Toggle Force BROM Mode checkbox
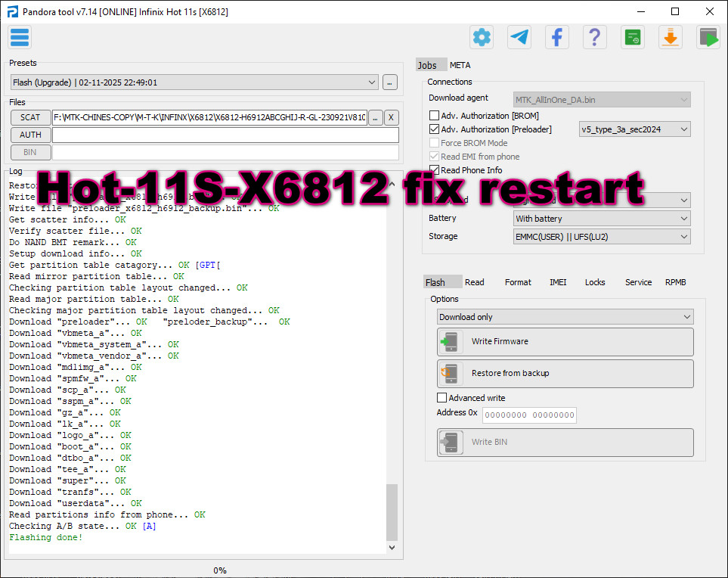Image resolution: width=728 pixels, height=578 pixels. coord(434,143)
